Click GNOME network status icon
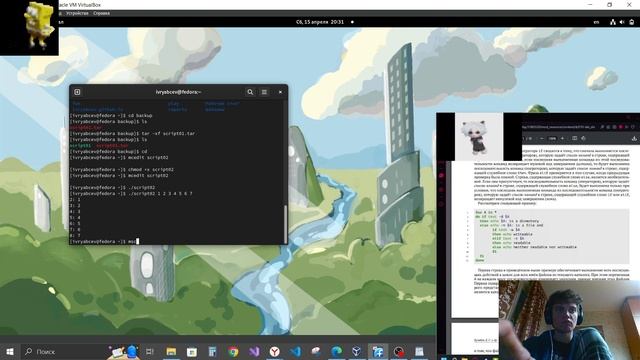This screenshot has height=360, width=640. 613,22
